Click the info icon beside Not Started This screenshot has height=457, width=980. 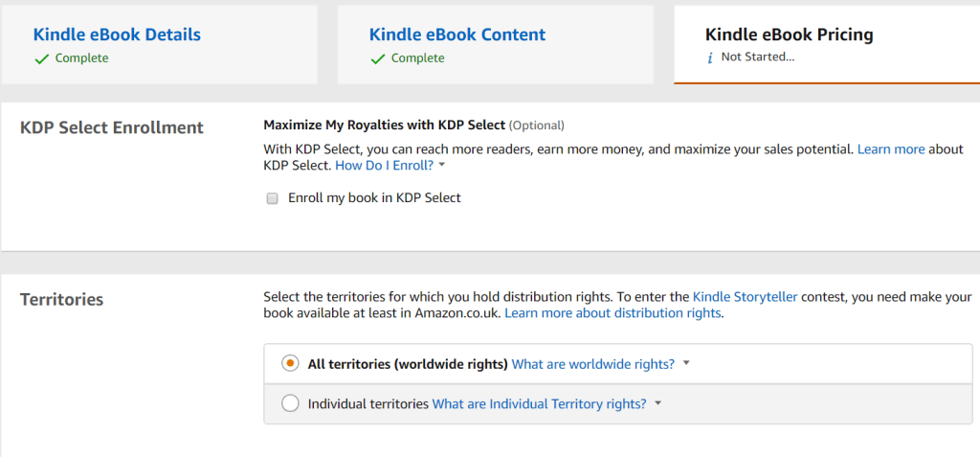click(x=709, y=57)
